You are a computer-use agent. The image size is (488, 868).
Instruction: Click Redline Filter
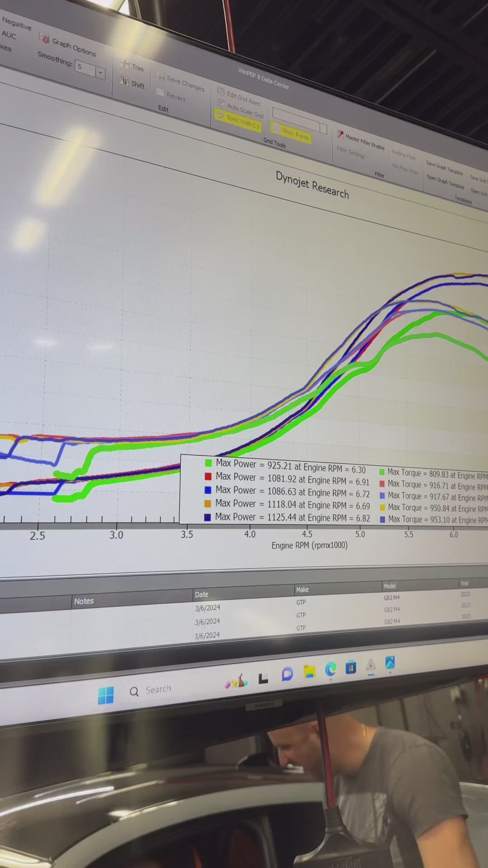404,155
